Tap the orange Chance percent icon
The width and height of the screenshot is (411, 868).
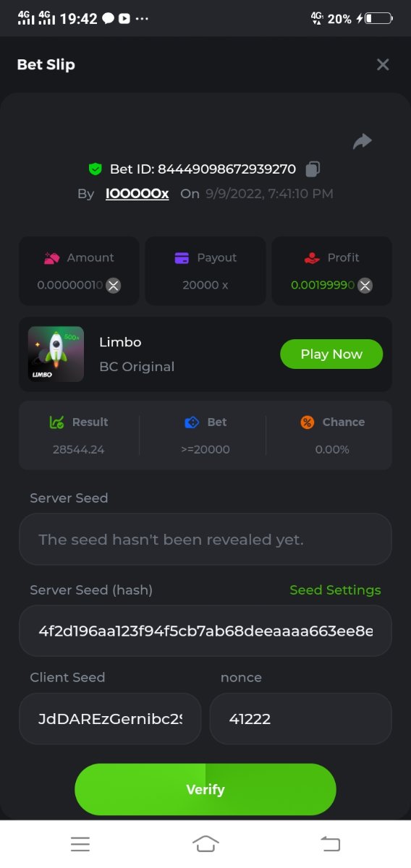point(308,422)
